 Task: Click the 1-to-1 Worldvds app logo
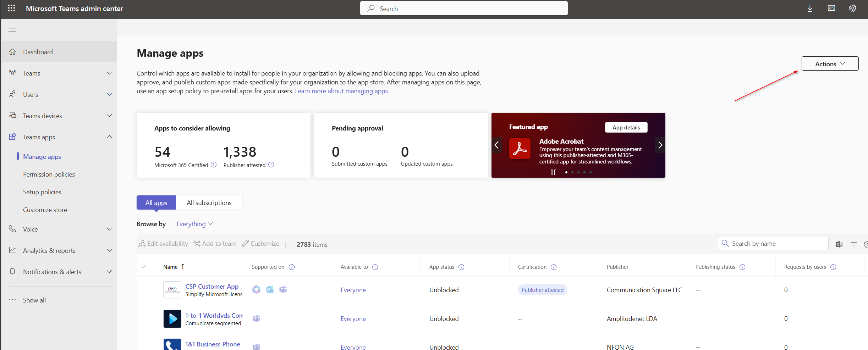(x=172, y=319)
